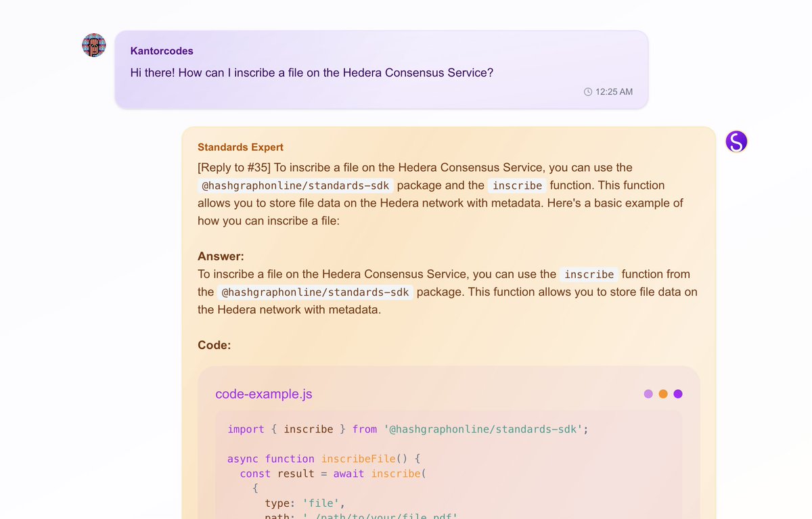Click the Kantorcodes sender name
This screenshot has width=812, height=519.
click(x=162, y=51)
